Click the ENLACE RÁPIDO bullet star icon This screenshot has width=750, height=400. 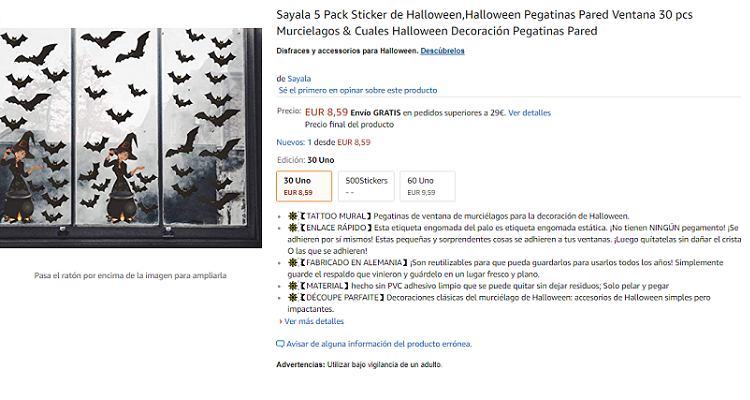click(x=291, y=228)
